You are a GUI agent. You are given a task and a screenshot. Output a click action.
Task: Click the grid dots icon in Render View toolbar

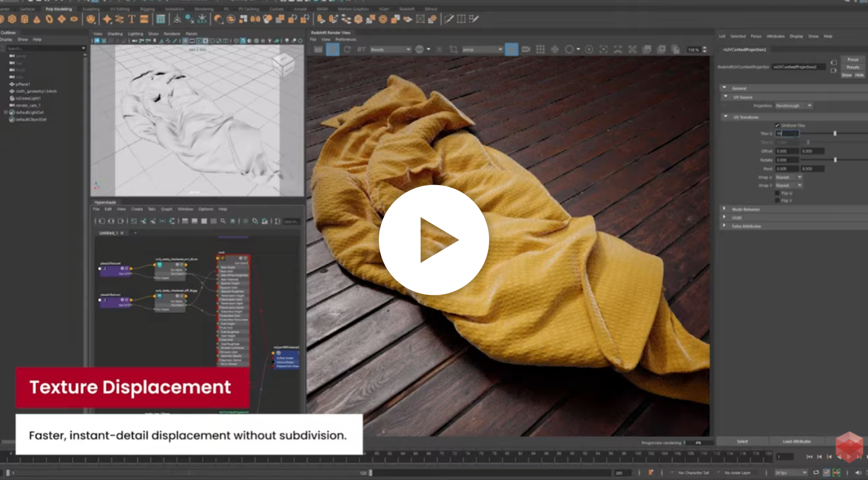click(x=540, y=49)
